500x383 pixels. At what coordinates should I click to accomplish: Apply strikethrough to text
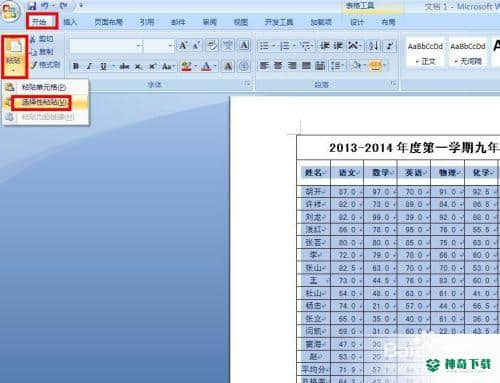click(124, 66)
